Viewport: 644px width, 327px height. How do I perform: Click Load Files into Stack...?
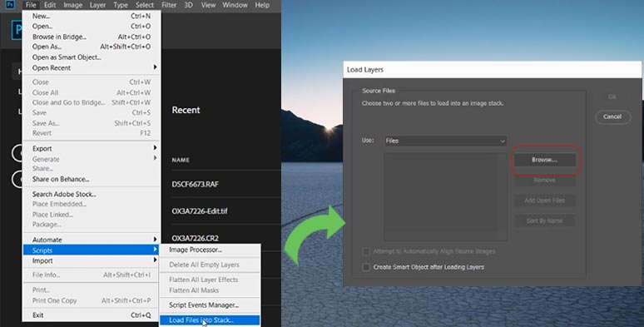pos(210,320)
